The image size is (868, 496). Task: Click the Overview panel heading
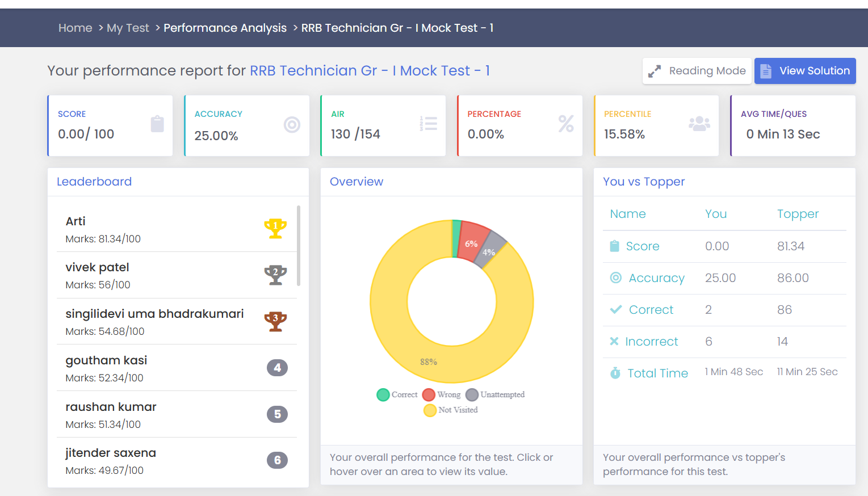coord(357,182)
